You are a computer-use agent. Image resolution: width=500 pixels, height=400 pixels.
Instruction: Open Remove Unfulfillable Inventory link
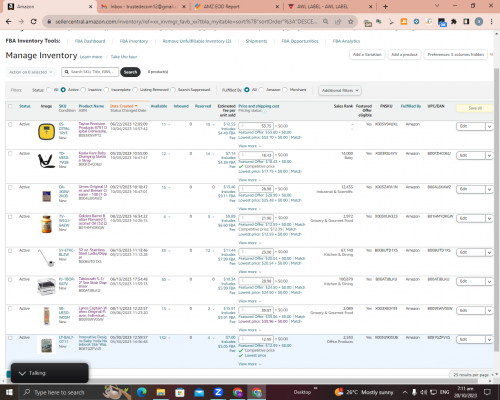tap(197, 41)
